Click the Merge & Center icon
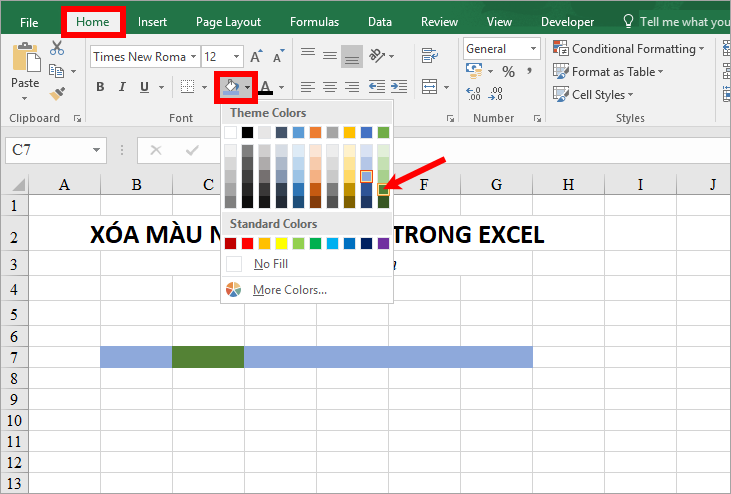The height and width of the screenshot is (494, 731). 429,87
